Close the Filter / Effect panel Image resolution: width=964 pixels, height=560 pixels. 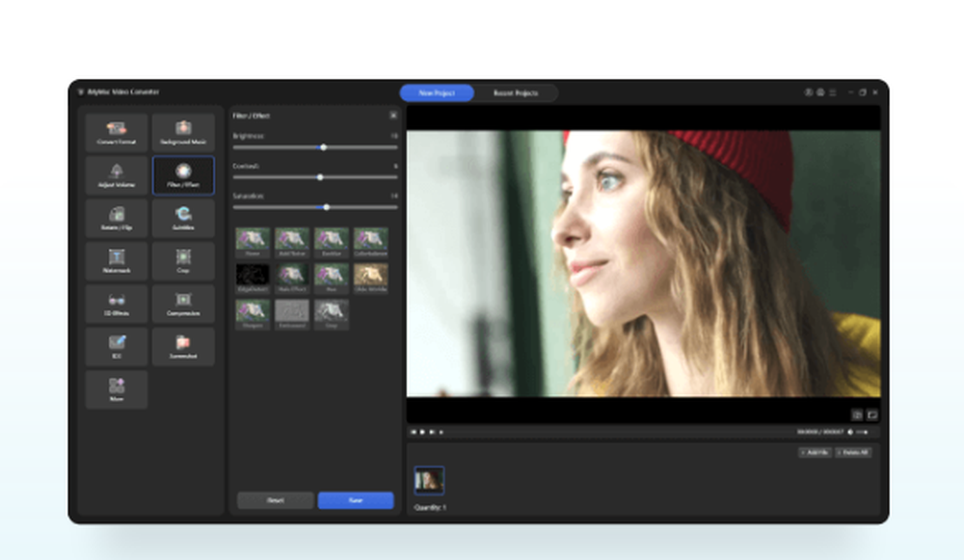click(393, 115)
